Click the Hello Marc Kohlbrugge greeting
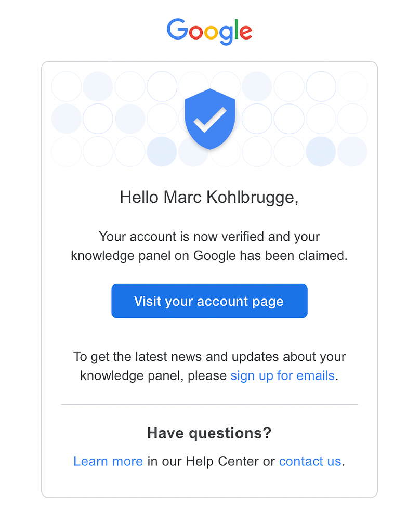This screenshot has width=420, height=520. point(209,198)
